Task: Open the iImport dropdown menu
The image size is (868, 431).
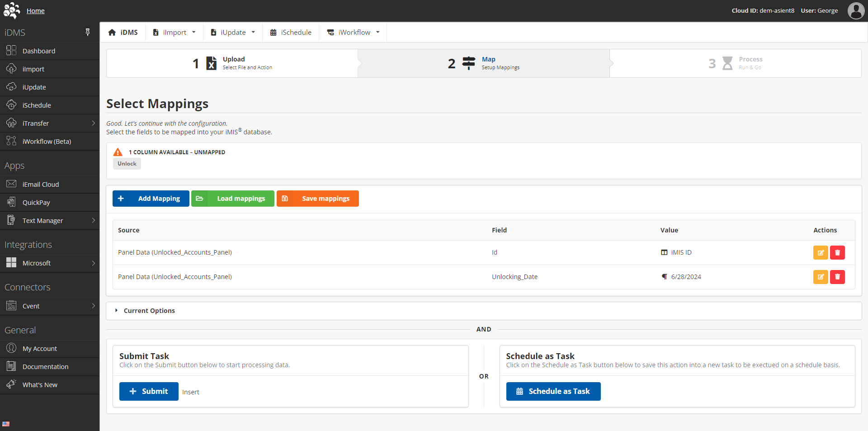Action: [175, 33]
